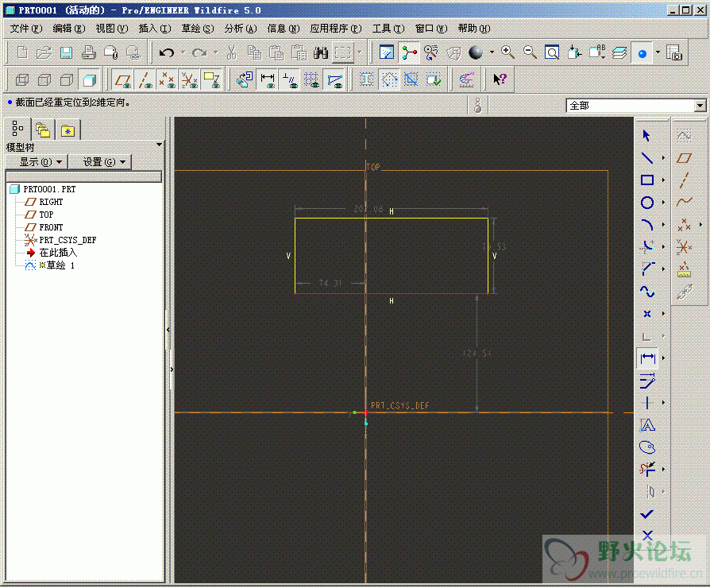Screen dimensions: 710x588
Task: Toggle datum planes display
Action: 122,80
